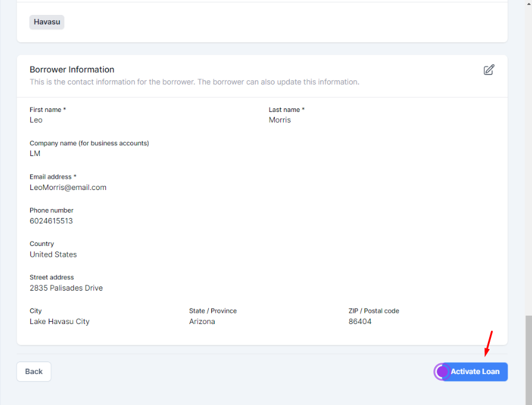Go back with the Back button

click(x=34, y=372)
